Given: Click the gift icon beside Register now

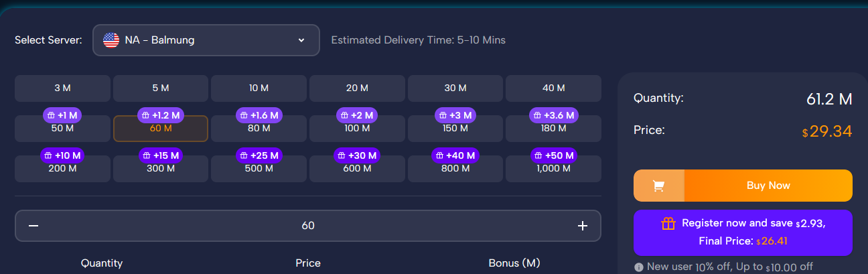Looking at the screenshot, I should tap(668, 223).
